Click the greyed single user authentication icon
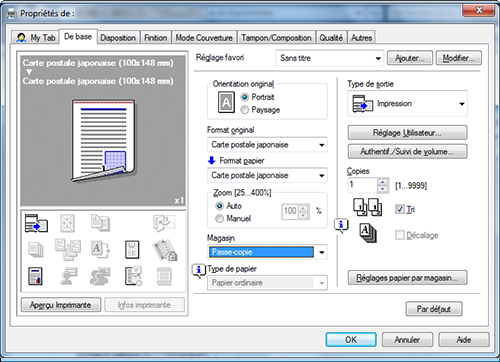500x362 pixels. 68,276
